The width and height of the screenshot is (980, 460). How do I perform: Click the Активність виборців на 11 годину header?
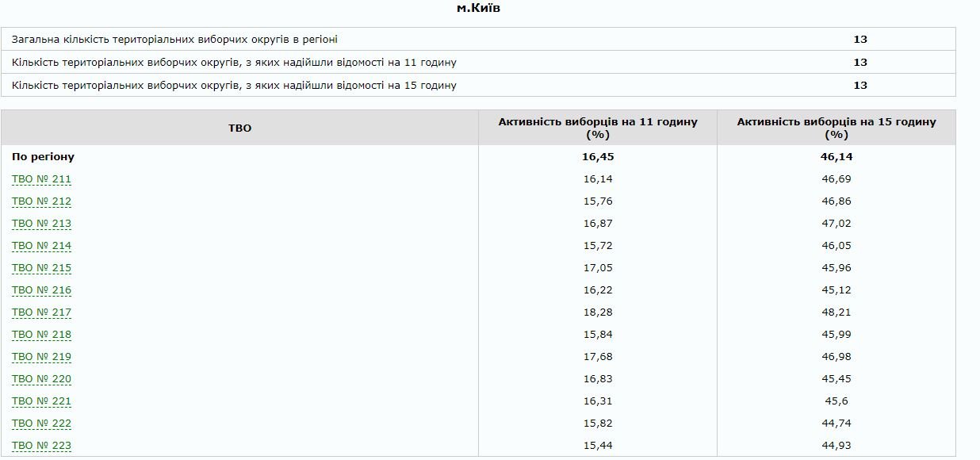pyautogui.click(x=598, y=128)
